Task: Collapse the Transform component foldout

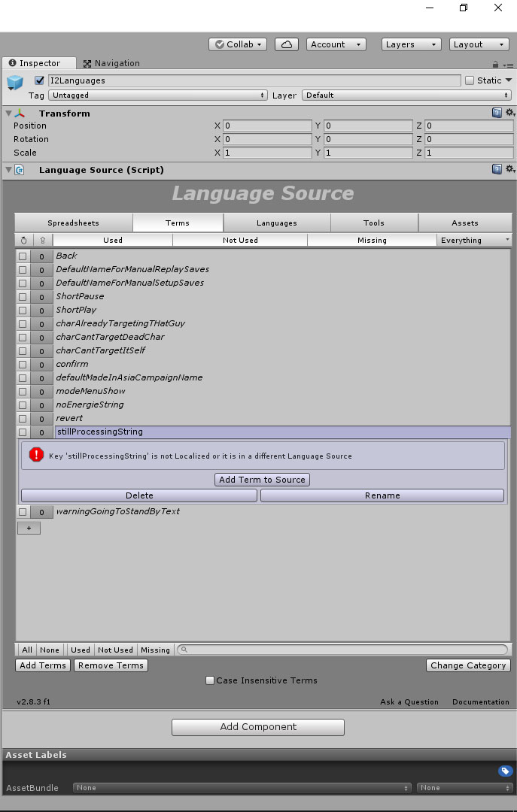Action: click(x=9, y=114)
